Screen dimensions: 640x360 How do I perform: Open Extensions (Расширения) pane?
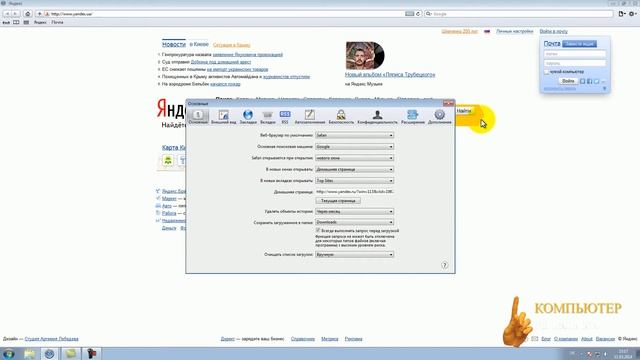click(x=413, y=116)
